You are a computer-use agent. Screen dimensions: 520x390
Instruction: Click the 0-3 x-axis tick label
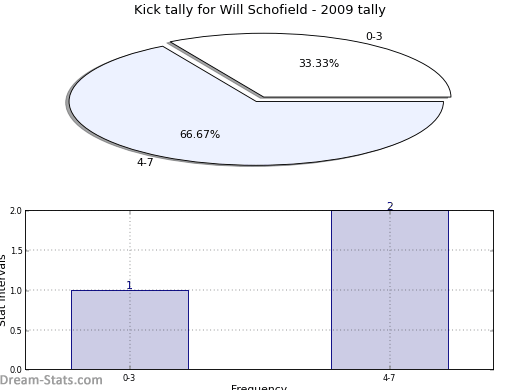(129, 378)
